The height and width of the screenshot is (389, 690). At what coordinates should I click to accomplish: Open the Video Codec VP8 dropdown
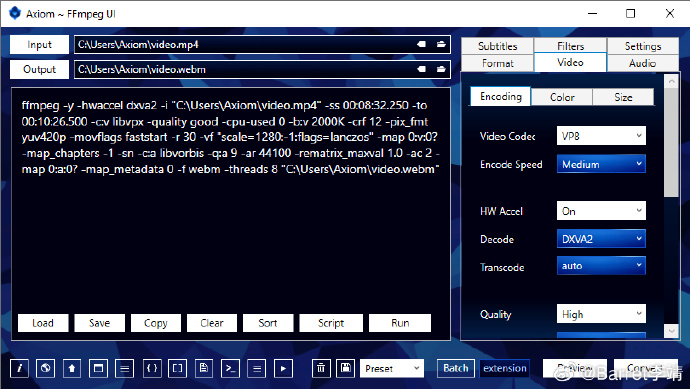click(601, 136)
